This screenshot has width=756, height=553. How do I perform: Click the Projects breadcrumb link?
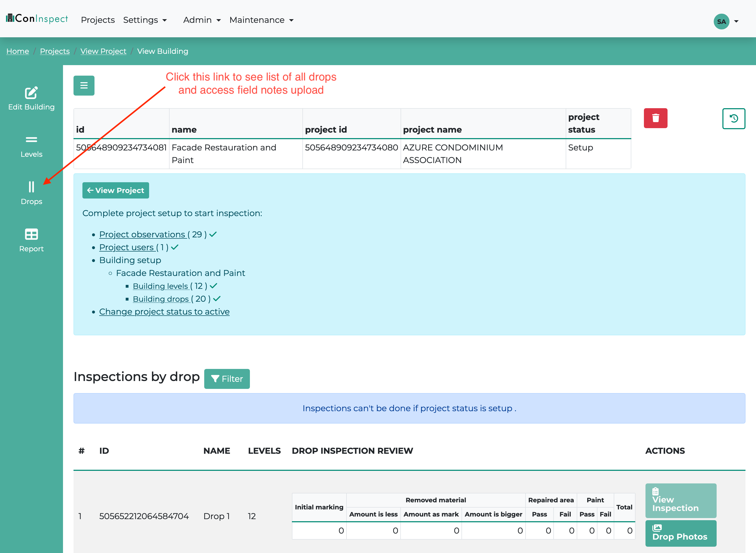[x=55, y=51]
